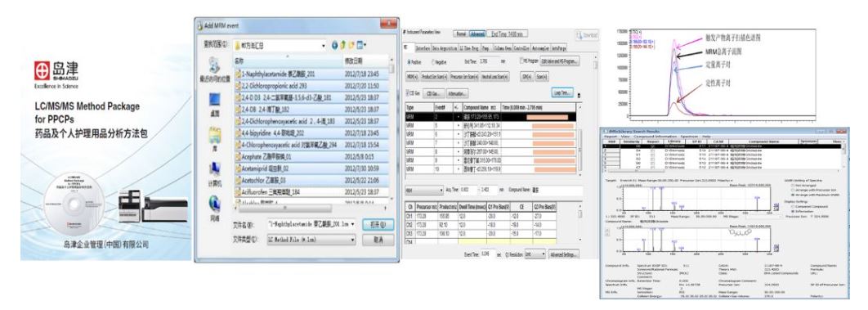The width and height of the screenshot is (868, 310).
Task: Create new folder icon in dialog
Action: pos(352,45)
